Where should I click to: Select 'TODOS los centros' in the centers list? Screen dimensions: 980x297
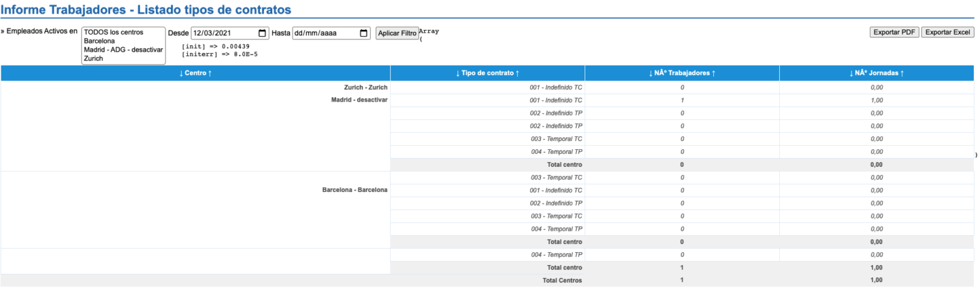(114, 32)
